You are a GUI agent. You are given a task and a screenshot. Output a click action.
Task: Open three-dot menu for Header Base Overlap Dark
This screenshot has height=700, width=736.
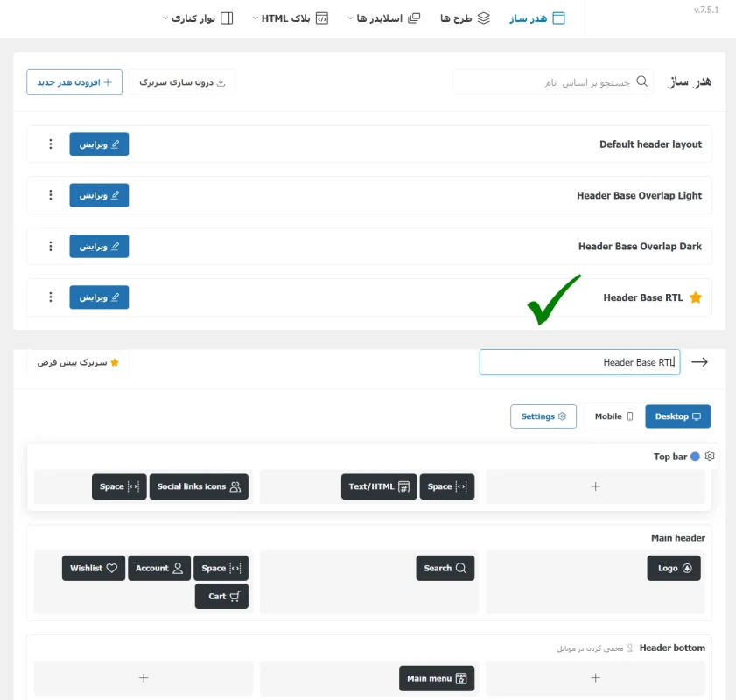50,247
